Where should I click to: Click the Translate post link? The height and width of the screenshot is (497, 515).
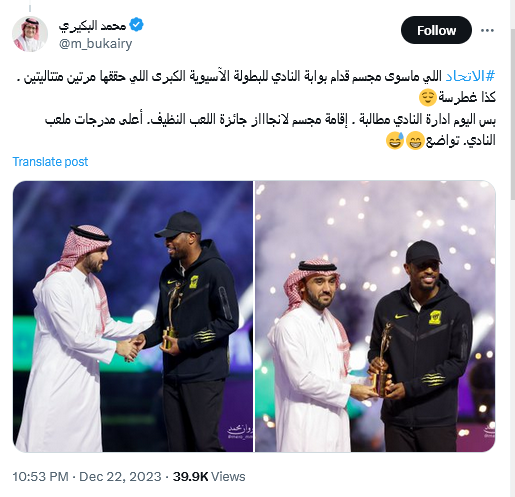(x=50, y=162)
